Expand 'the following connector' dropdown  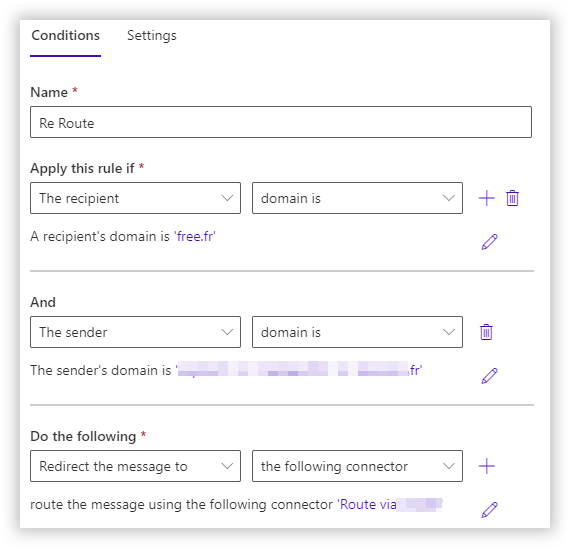tap(357, 466)
